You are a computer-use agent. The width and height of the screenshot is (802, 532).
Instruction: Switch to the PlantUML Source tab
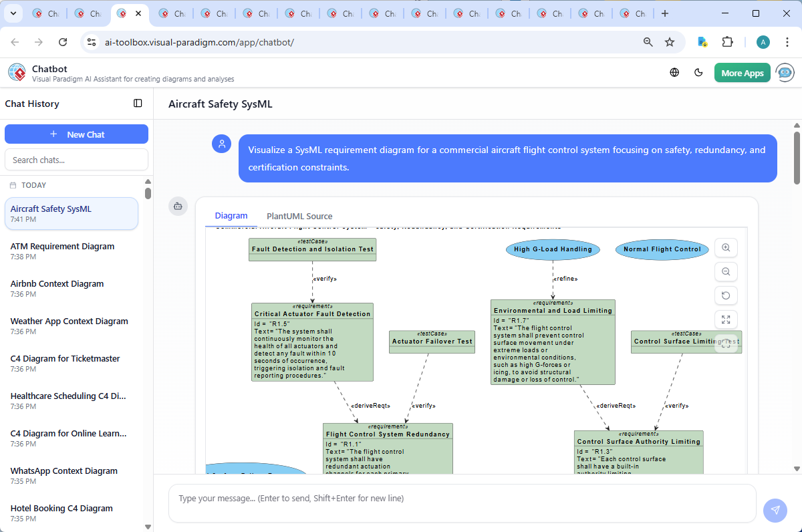tap(299, 216)
